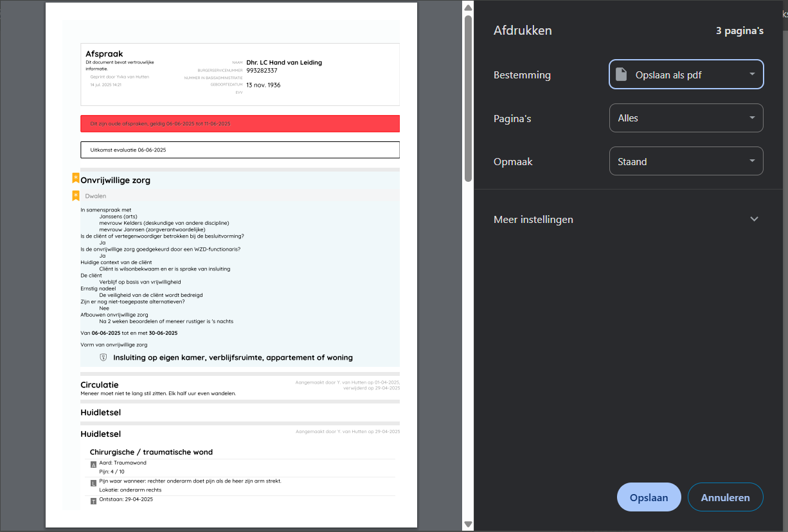Click the L badge beside the pain description
This screenshot has width=788, height=532.
[93, 483]
